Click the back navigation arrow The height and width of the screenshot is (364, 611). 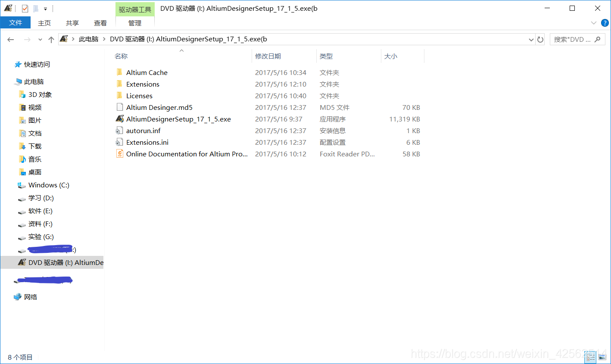tap(11, 39)
